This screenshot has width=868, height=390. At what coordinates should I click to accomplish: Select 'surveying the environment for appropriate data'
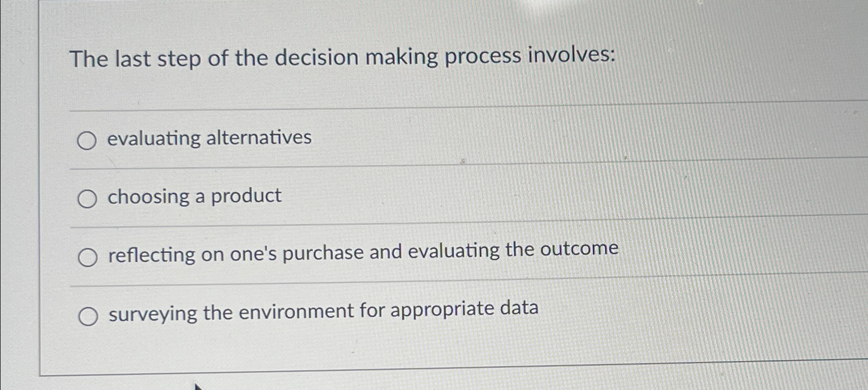coord(87,315)
